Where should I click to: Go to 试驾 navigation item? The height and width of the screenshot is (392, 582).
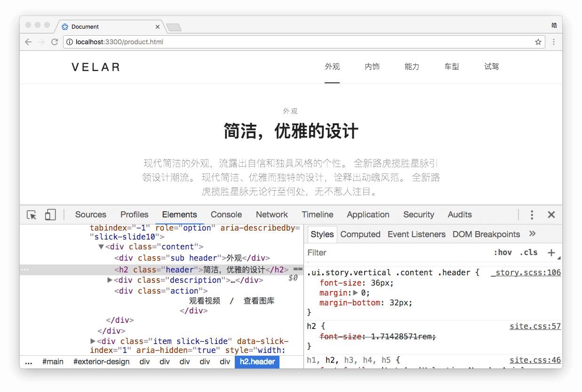coord(492,67)
